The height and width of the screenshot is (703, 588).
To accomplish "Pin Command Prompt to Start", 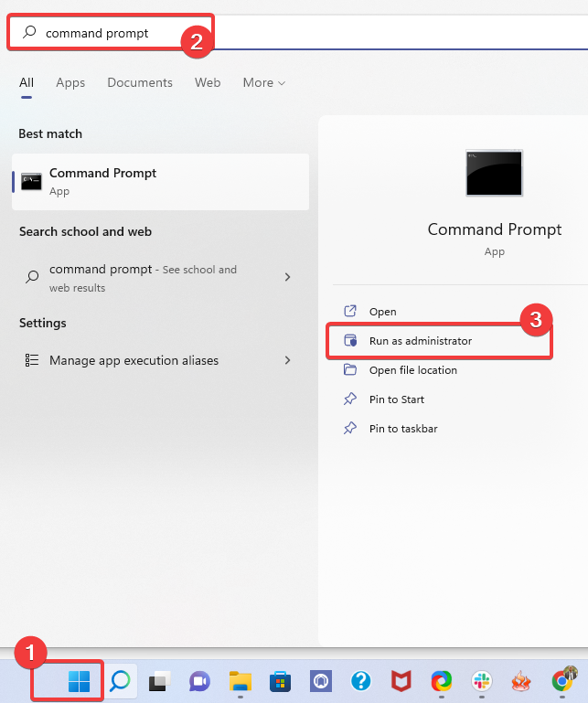I will pyautogui.click(x=397, y=399).
